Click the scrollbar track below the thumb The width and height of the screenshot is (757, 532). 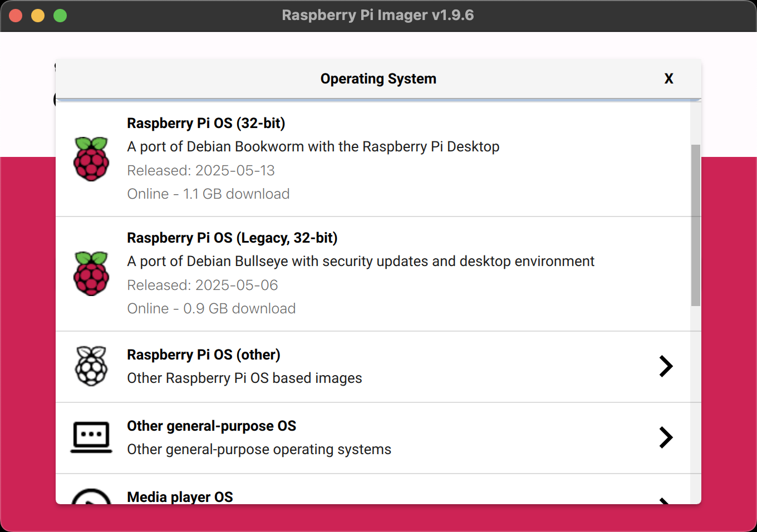pyautogui.click(x=696, y=401)
